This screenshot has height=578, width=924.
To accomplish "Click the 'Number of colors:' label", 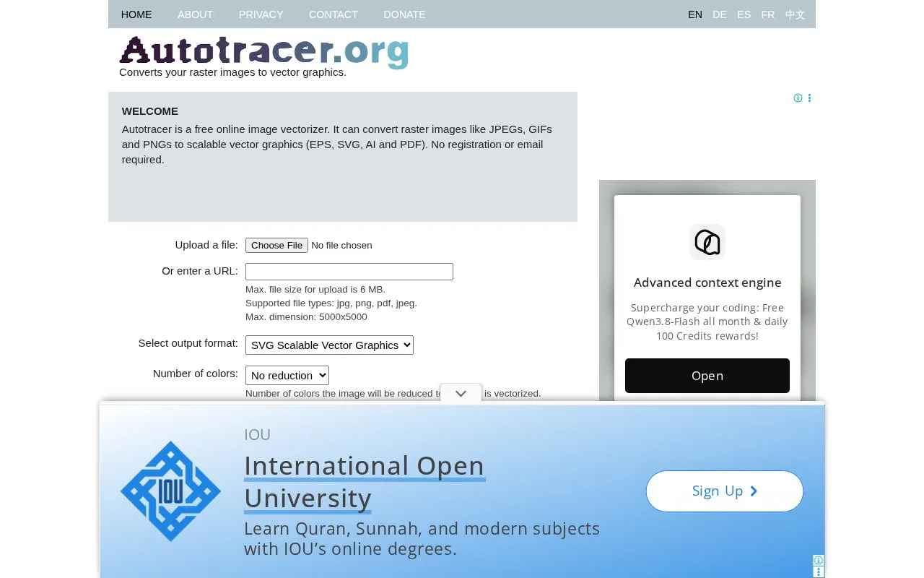I will tap(196, 374).
